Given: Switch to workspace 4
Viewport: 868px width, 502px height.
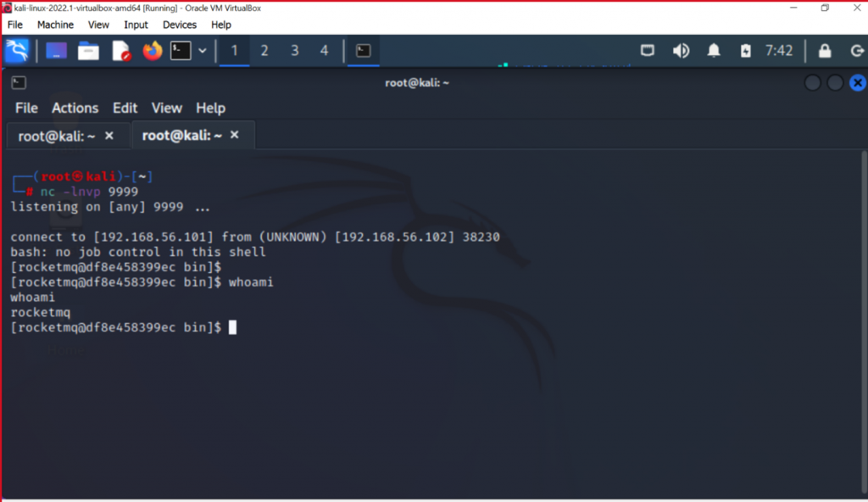Looking at the screenshot, I should pos(324,51).
